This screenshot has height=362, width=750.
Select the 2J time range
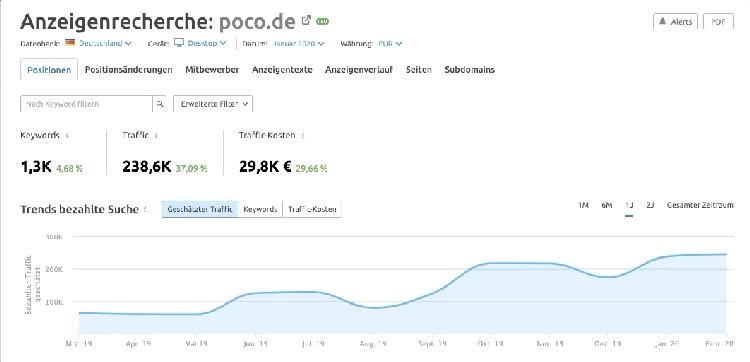(x=650, y=205)
